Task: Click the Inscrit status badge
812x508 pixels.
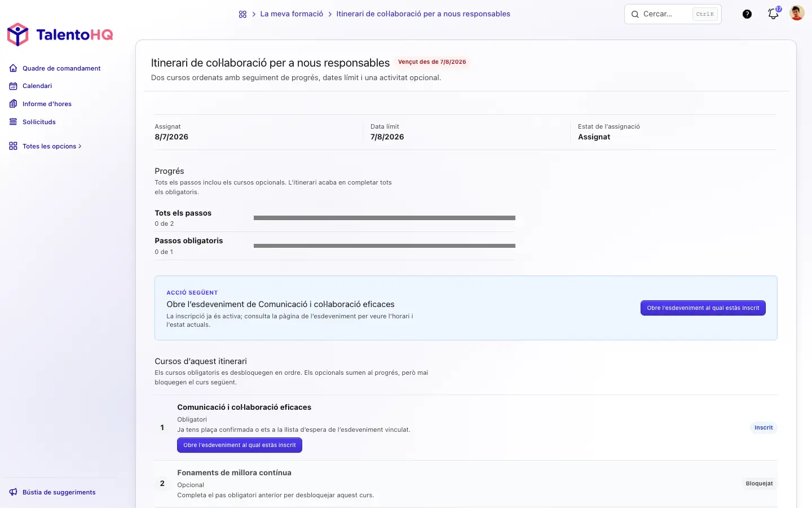Action: click(x=764, y=428)
